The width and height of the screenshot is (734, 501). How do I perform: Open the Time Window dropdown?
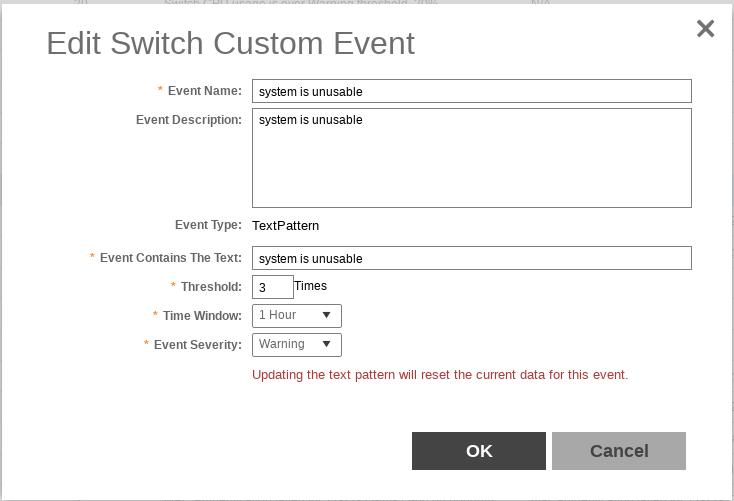coord(296,316)
